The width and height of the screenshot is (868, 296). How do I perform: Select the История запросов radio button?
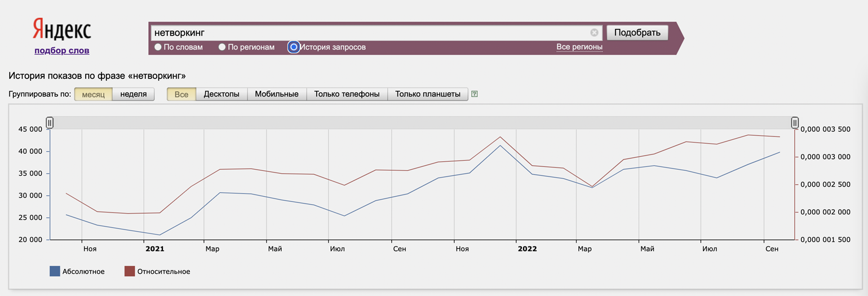293,47
